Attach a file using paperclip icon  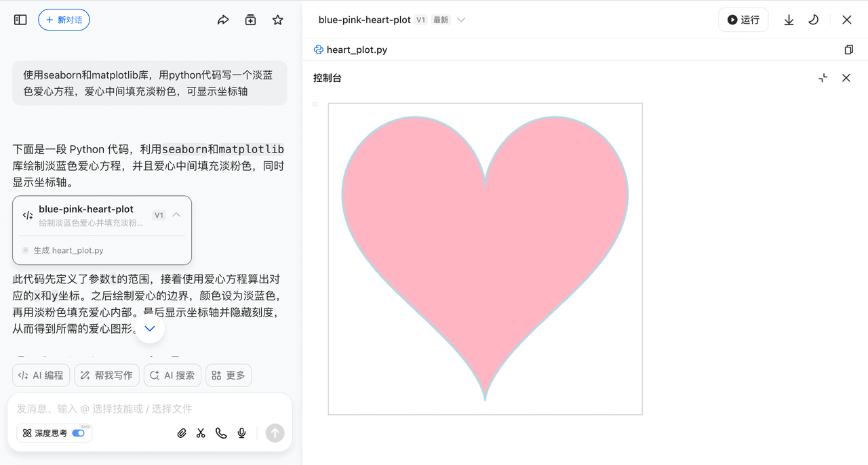tap(181, 433)
